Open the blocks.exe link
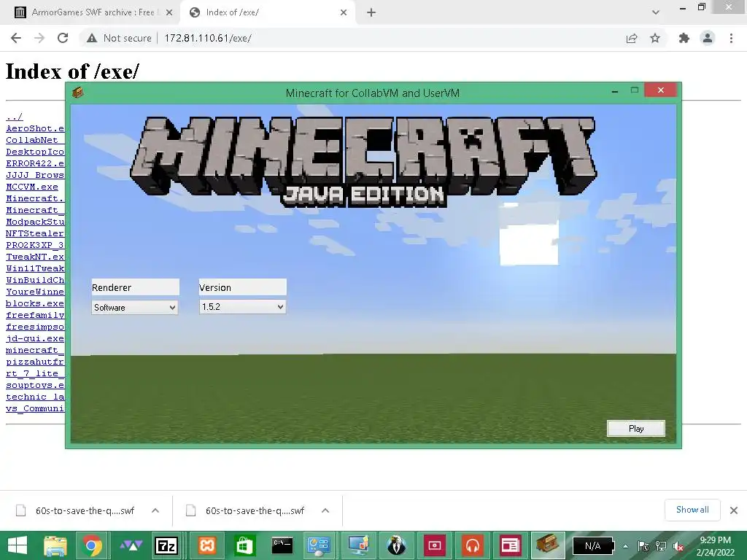The width and height of the screenshot is (747, 560). click(35, 303)
